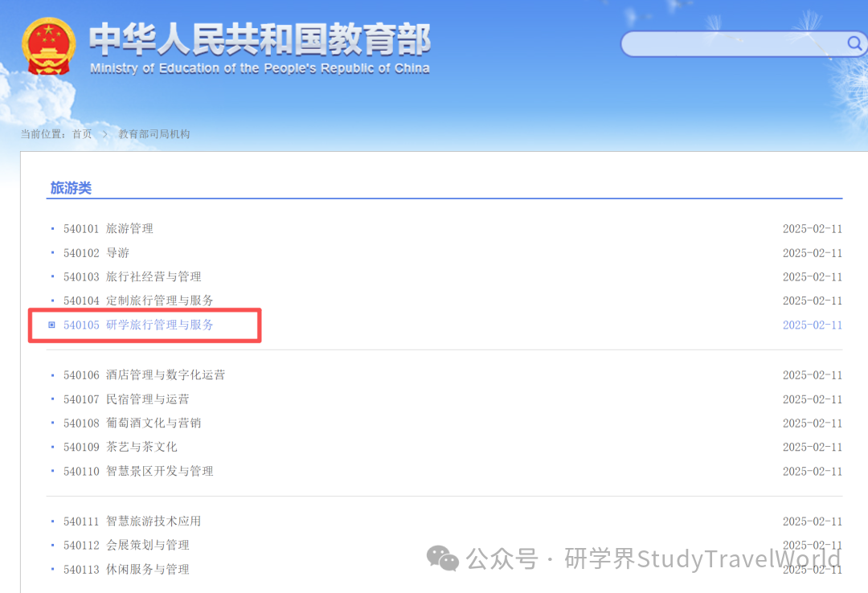Open 540113 休闲服务与管理
The width and height of the screenshot is (868, 593).
coord(129,569)
